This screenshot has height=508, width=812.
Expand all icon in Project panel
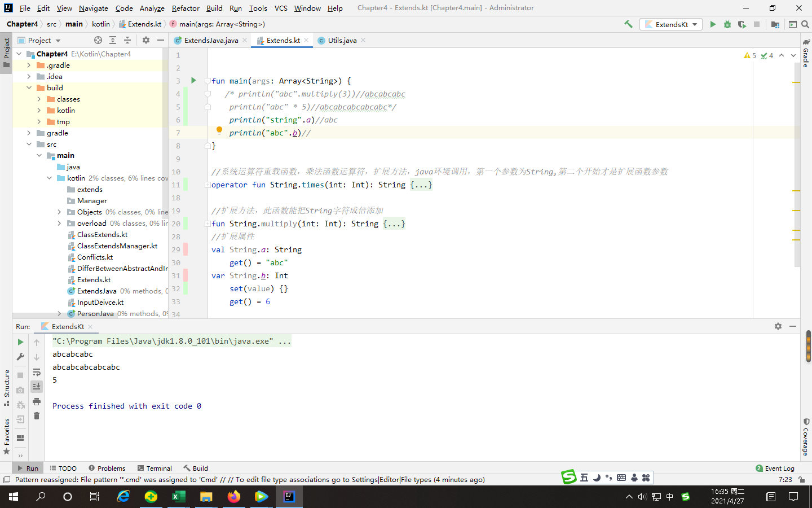[x=113, y=40]
